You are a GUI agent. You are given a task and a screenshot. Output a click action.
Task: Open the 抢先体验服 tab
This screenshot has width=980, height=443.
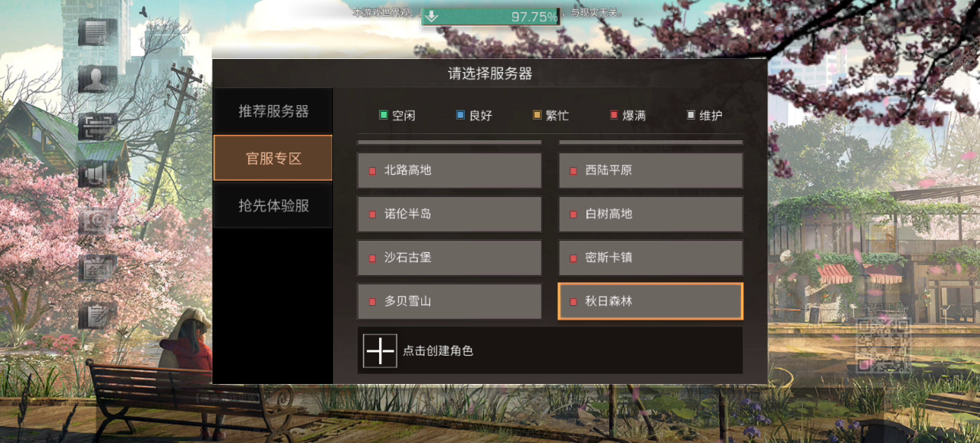coord(273,205)
